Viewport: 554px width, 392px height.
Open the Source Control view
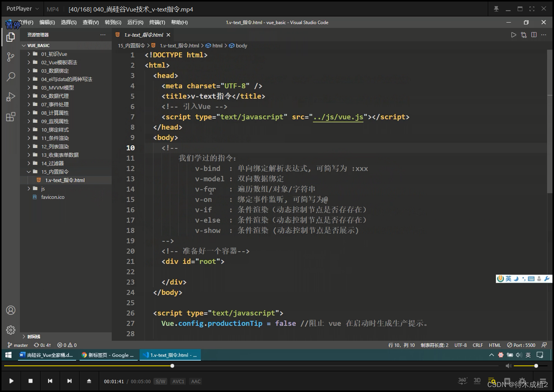(x=11, y=57)
